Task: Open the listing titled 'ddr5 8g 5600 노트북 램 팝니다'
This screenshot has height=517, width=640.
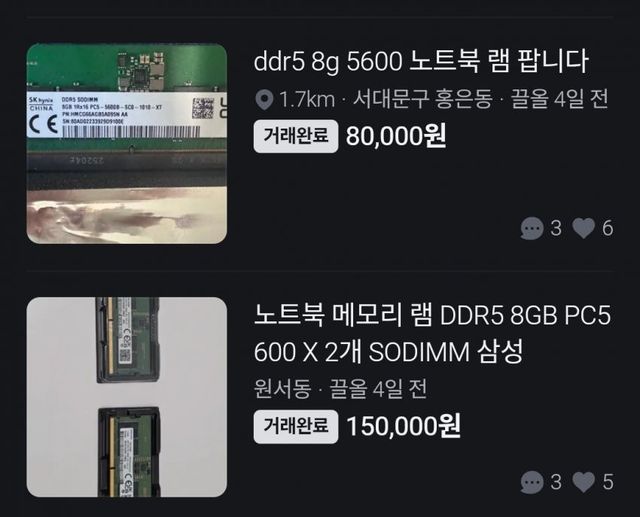Action: [x=421, y=62]
